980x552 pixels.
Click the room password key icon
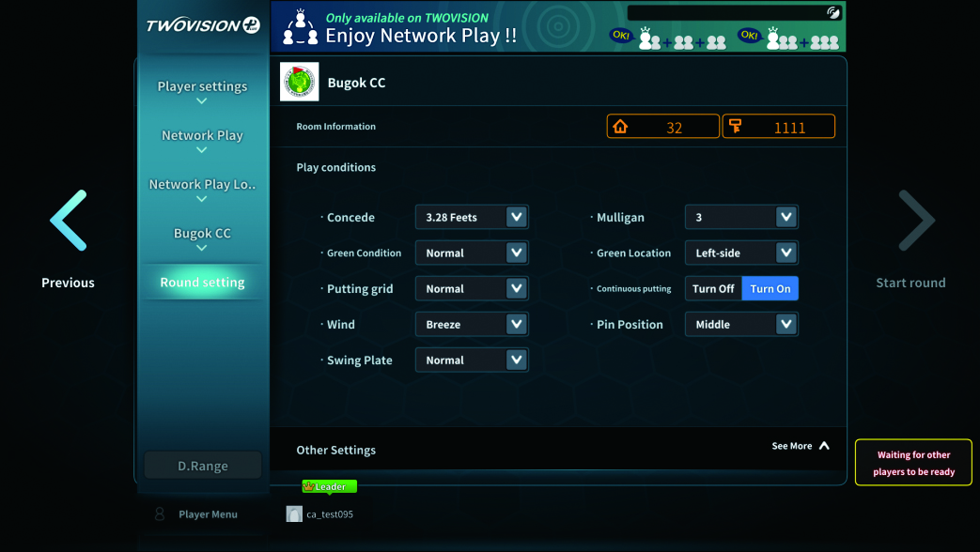coord(736,127)
